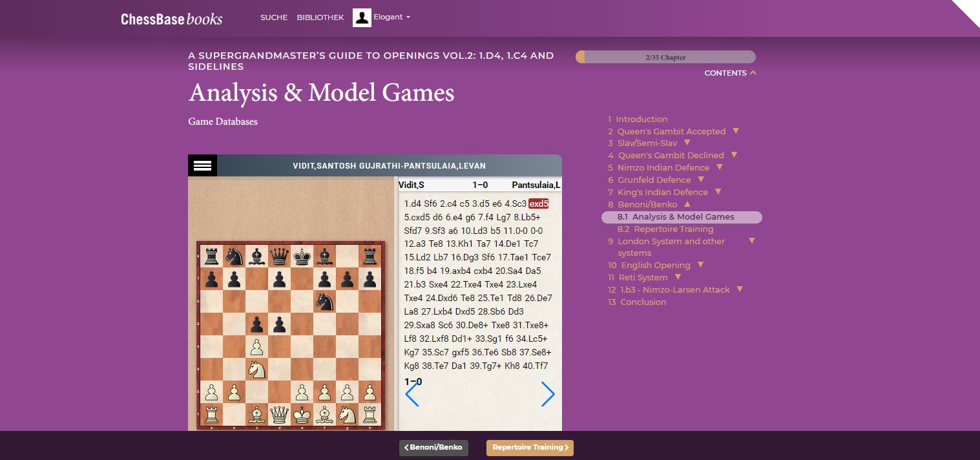The width and height of the screenshot is (980, 460).
Task: Open the SUCHE search menu
Action: click(x=274, y=17)
